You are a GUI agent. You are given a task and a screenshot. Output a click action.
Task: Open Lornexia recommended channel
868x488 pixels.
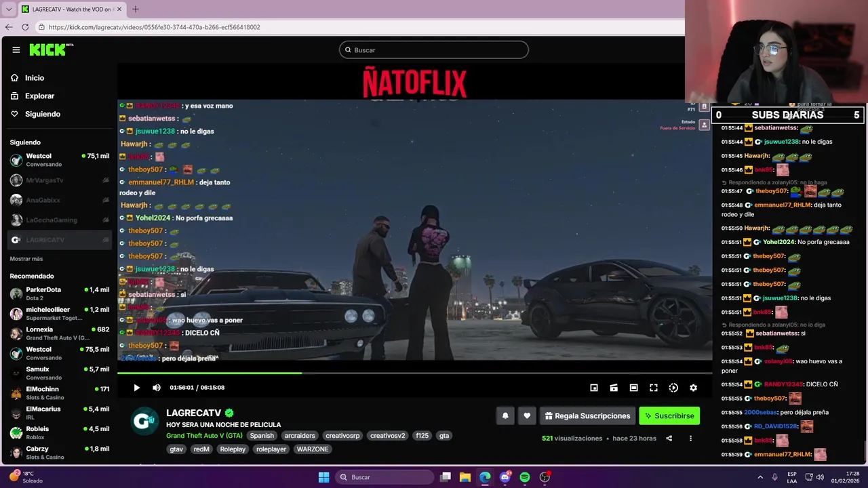click(x=60, y=333)
